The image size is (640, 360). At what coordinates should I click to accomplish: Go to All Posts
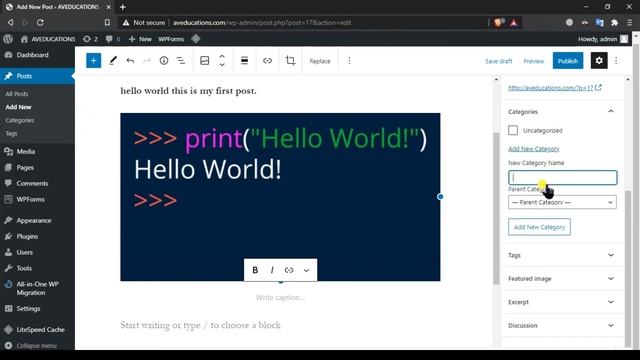click(17, 94)
